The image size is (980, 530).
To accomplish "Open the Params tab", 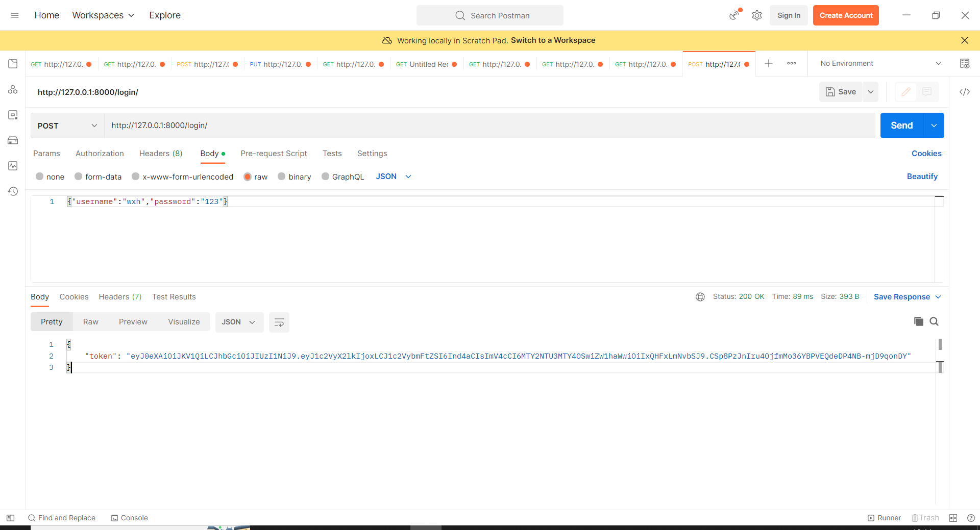I will 46,154.
